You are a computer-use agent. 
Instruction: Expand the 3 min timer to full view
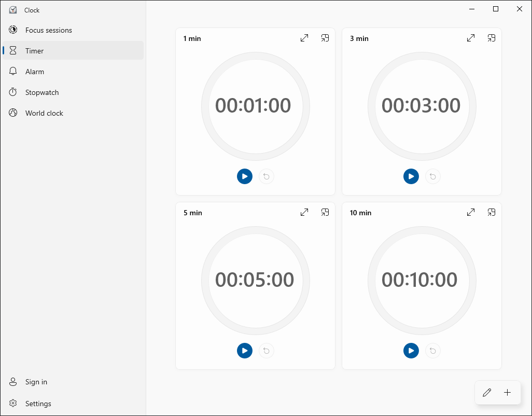(x=471, y=38)
